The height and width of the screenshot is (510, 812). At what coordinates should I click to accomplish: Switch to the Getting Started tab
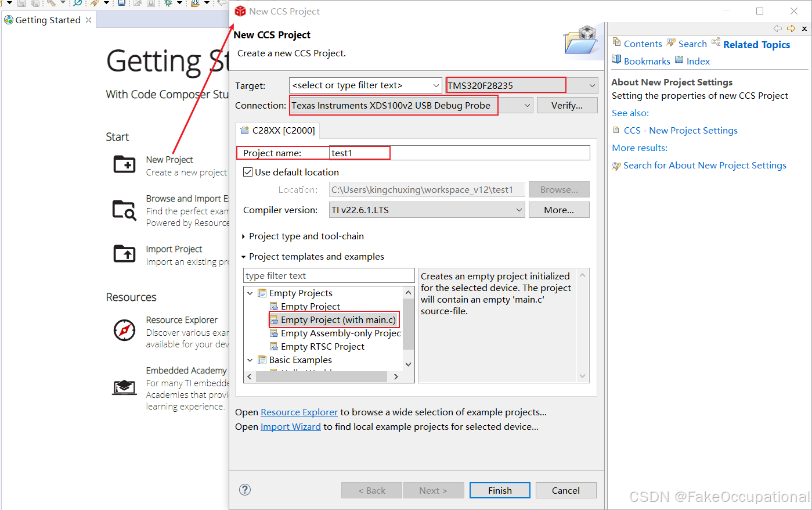[x=48, y=20]
